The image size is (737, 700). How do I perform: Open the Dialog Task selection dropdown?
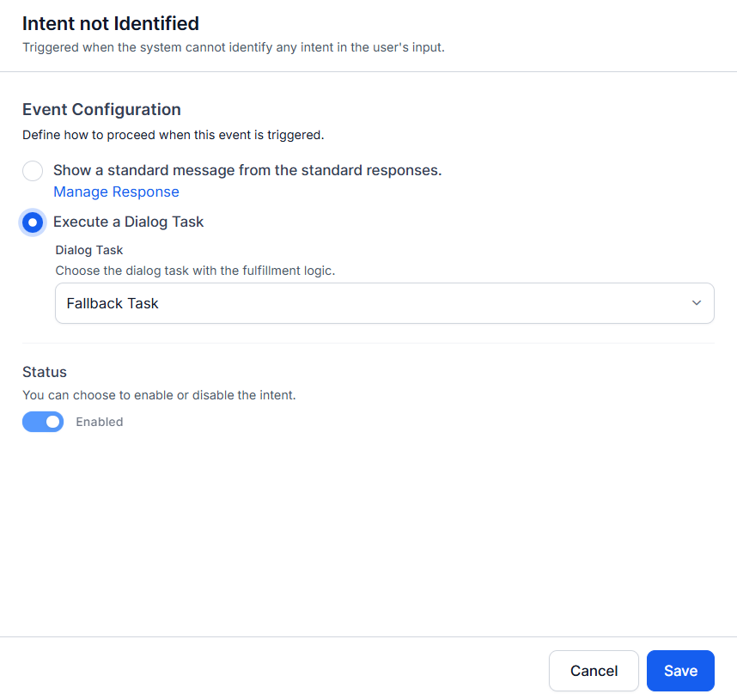coord(384,303)
